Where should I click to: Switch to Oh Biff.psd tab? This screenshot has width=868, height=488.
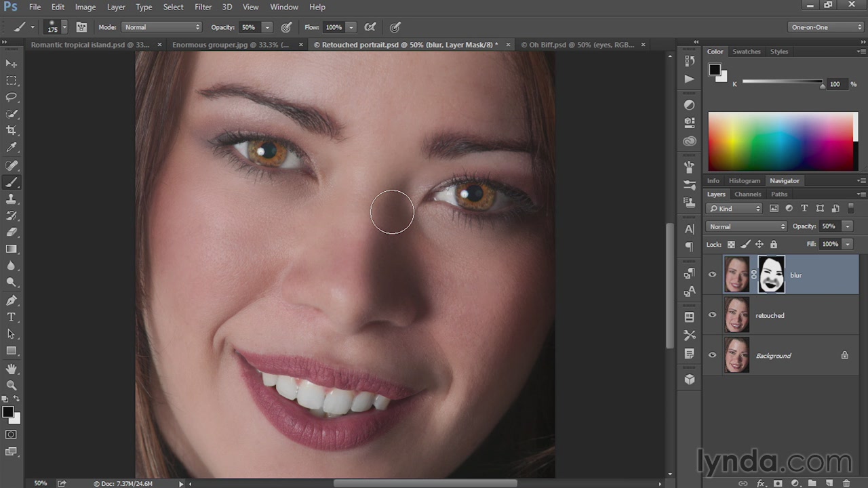coord(577,45)
